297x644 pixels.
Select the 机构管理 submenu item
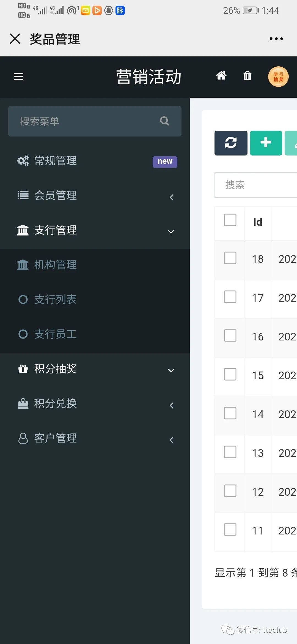tap(95, 265)
